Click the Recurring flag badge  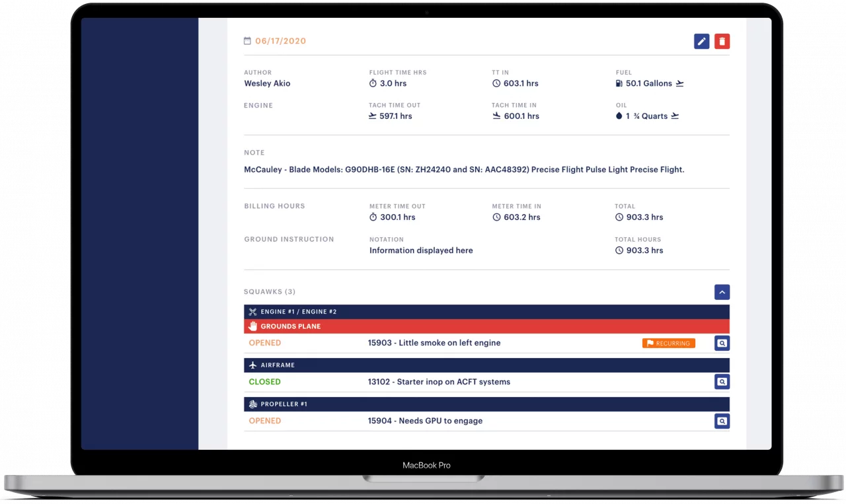pos(668,343)
